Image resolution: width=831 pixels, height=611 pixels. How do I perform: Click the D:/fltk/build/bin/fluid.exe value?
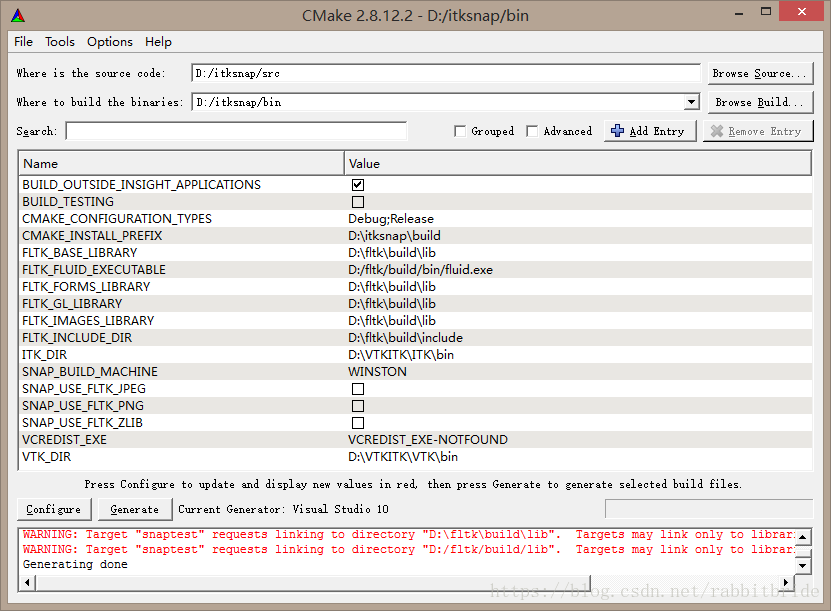click(x=420, y=270)
